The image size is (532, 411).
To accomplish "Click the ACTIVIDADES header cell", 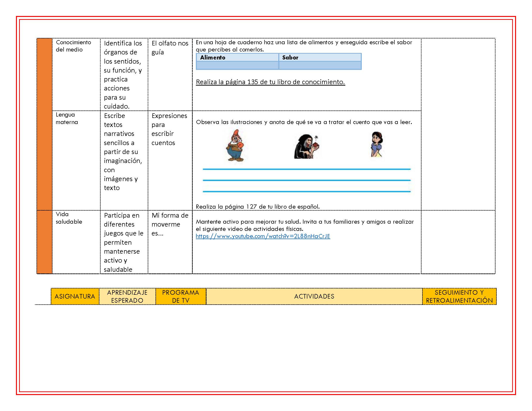I will (314, 296).
